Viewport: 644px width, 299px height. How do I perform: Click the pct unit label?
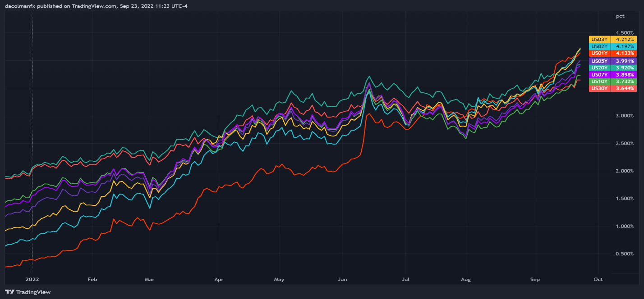[620, 16]
